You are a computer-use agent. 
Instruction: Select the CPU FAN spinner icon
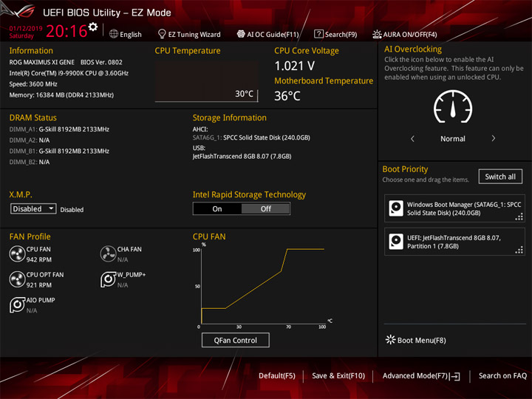[17, 253]
